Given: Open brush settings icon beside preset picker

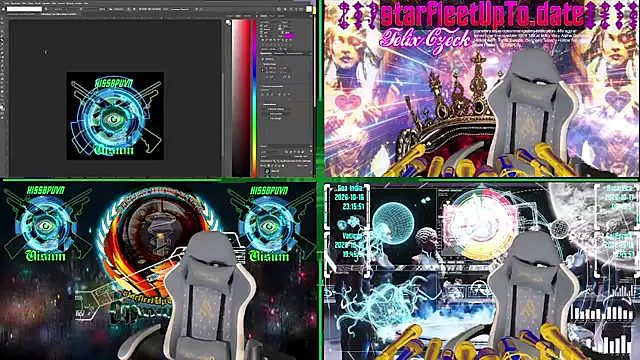Looking at the screenshot, I should 46,9.
